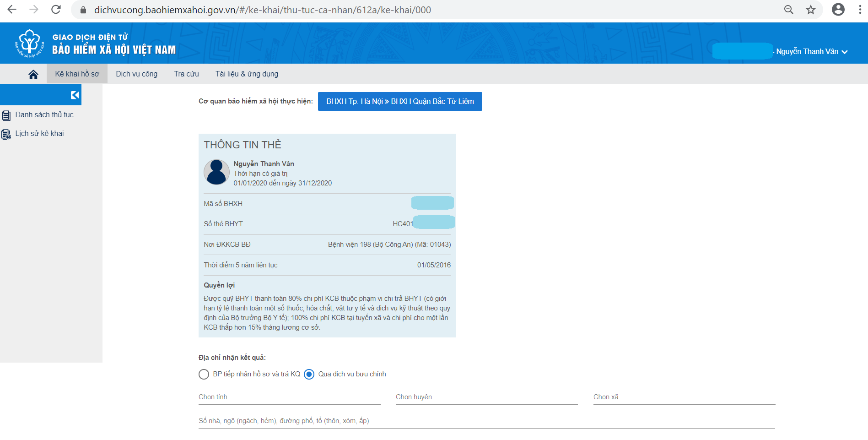
Task: Open the Chọn xã dropdown
Action: (684, 397)
